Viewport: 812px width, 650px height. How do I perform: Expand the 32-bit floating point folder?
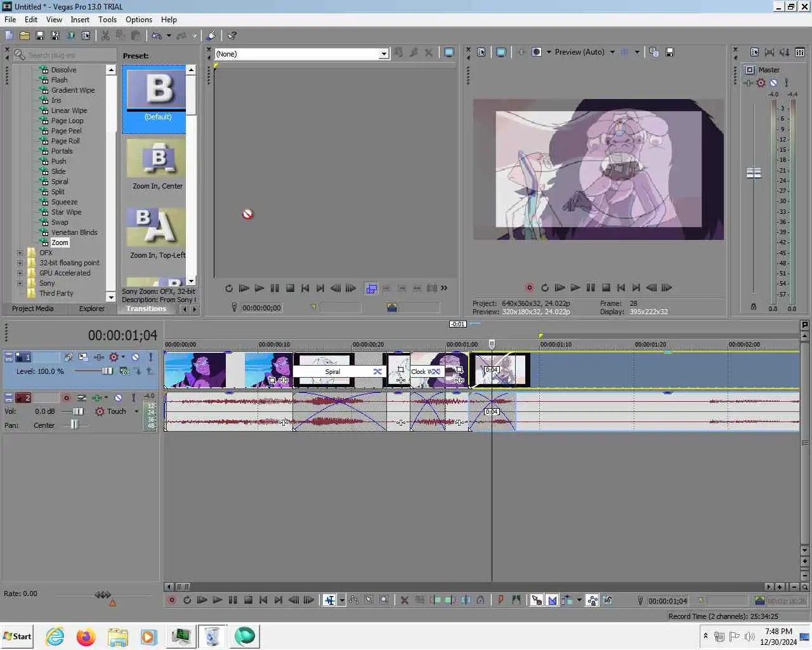[20, 263]
